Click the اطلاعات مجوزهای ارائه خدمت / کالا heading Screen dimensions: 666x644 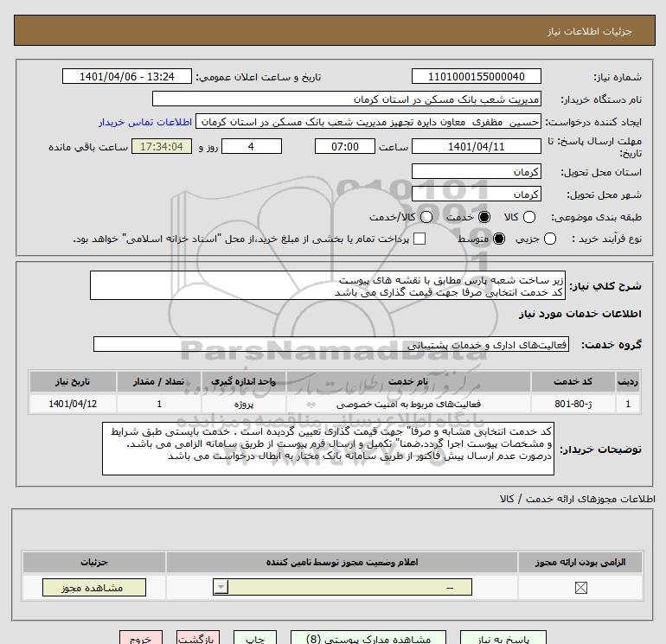(x=577, y=499)
